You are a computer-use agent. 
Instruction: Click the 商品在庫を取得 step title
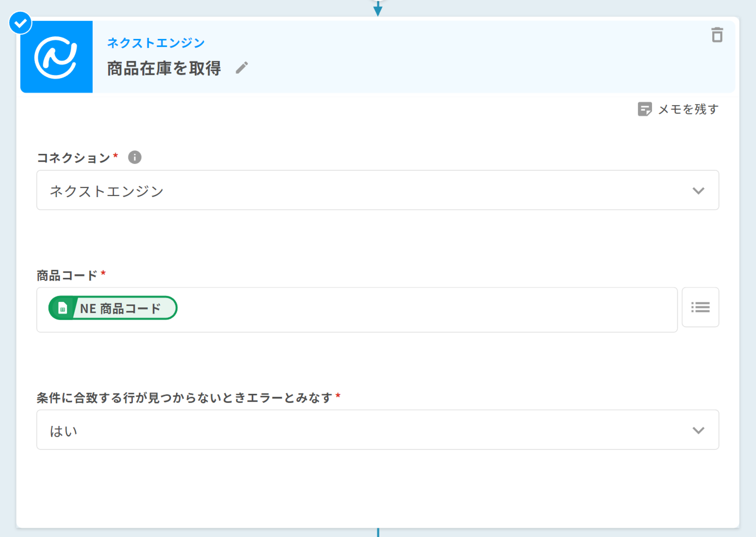click(164, 68)
